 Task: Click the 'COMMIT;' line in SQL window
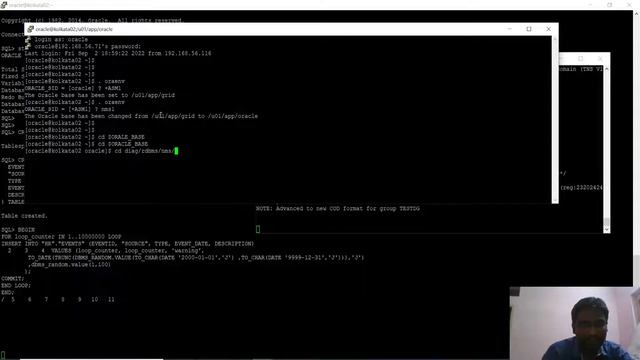13,278
